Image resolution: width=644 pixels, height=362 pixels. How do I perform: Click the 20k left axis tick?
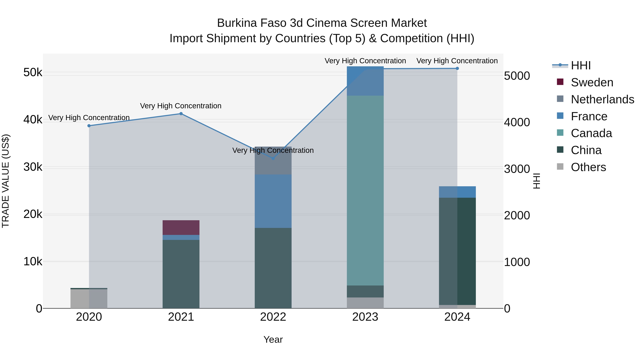pos(33,214)
